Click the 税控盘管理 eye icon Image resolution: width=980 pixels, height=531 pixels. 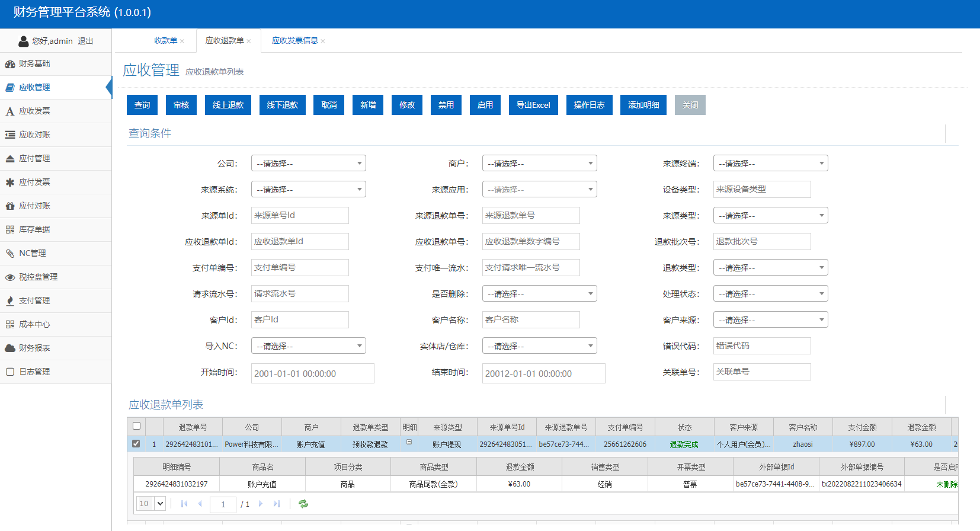[x=10, y=277]
